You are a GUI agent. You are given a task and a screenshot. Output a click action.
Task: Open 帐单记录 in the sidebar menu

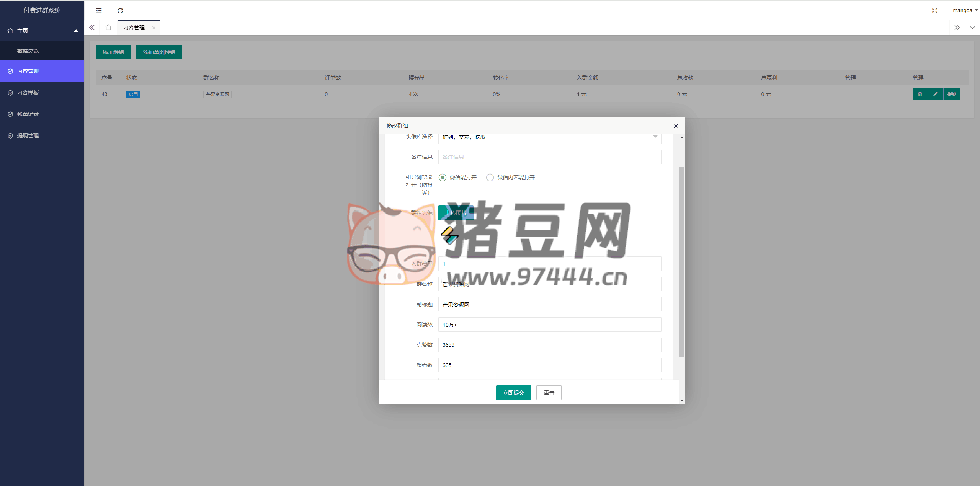click(28, 114)
